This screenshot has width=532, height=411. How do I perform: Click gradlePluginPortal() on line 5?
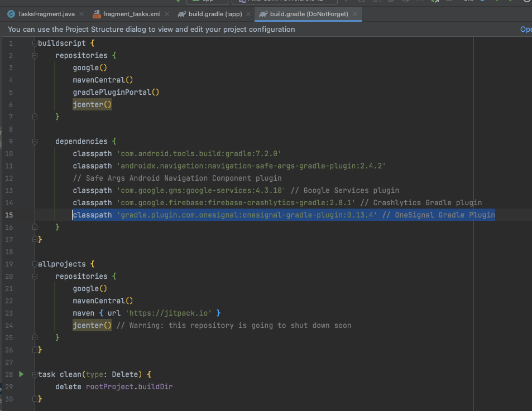pos(116,92)
